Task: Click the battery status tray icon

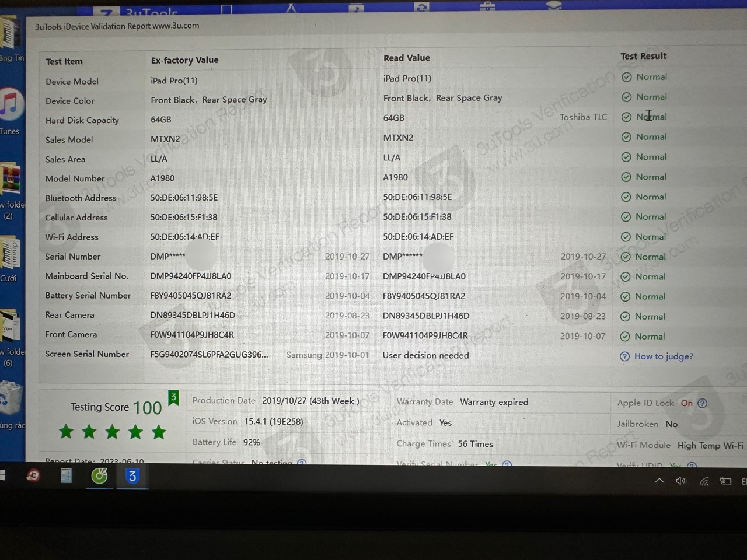Action: click(x=725, y=481)
